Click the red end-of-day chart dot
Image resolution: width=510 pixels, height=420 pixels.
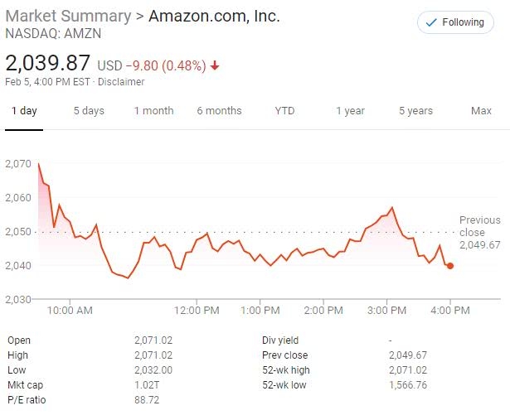[450, 266]
